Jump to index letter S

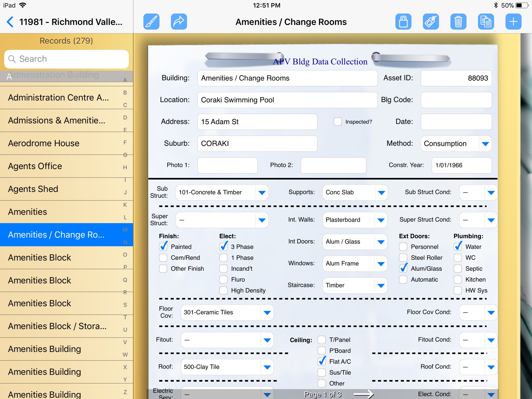point(125,305)
